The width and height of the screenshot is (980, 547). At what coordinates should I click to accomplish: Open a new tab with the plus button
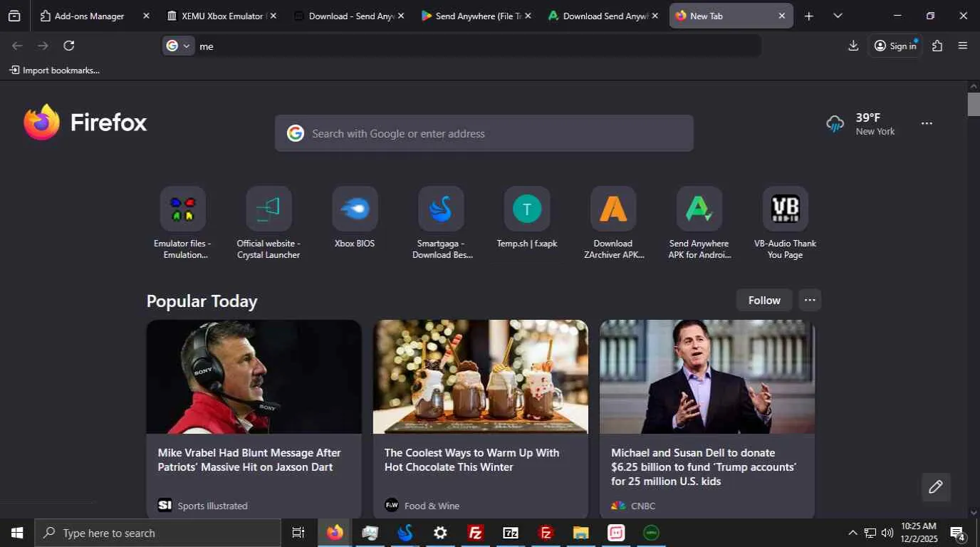(808, 16)
